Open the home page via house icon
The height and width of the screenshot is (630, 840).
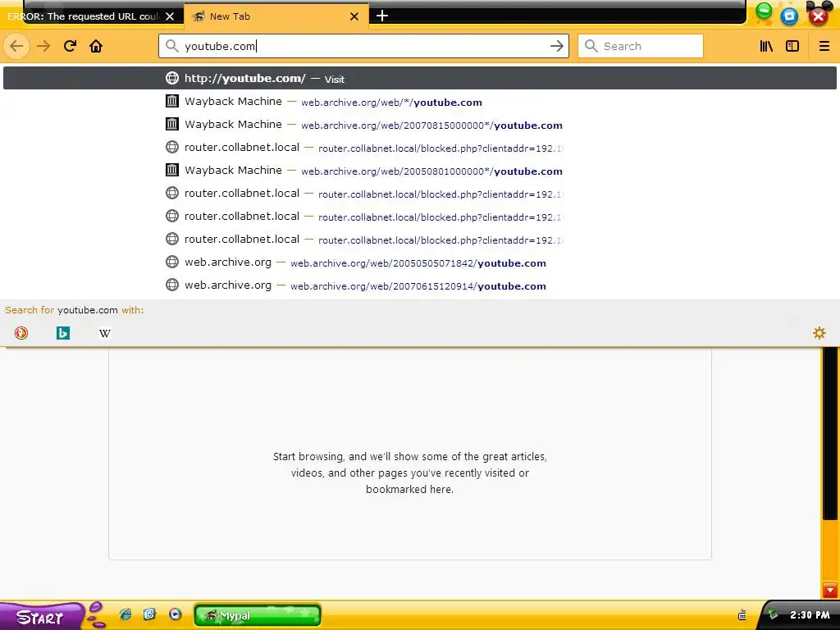[x=96, y=46]
